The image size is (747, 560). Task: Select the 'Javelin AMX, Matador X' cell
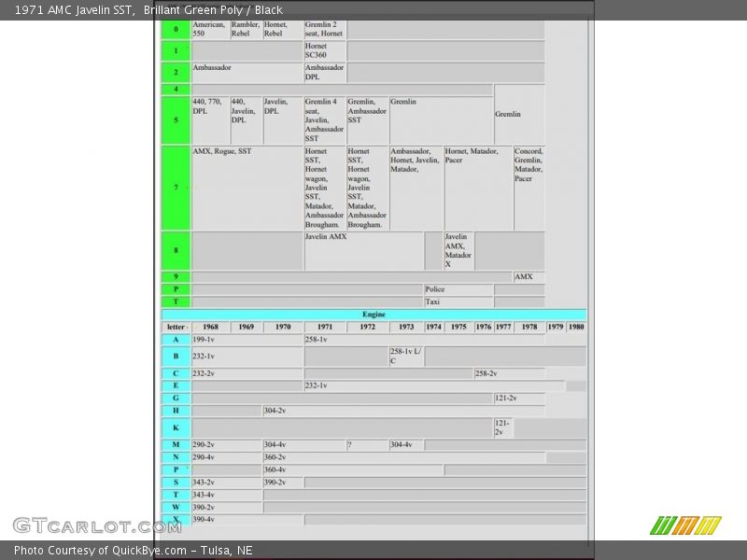458,251
